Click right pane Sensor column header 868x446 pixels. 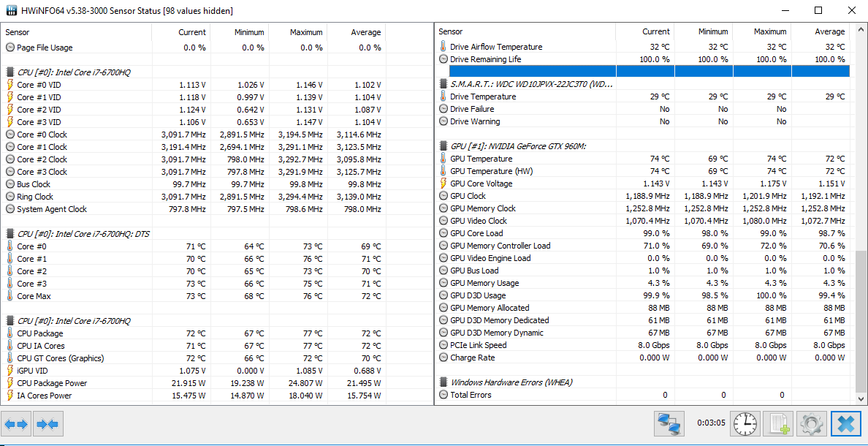pyautogui.click(x=525, y=31)
